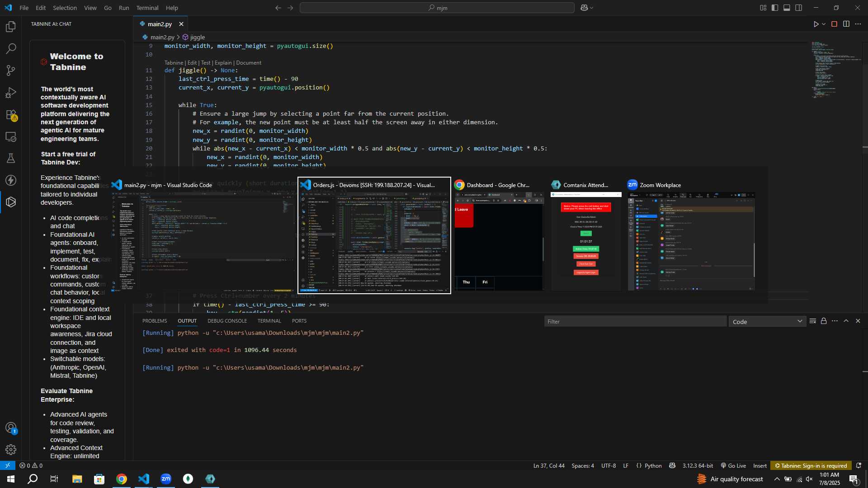Open the lightning bolt activity bar view
Screen dimensions: 868x488
point(11,180)
